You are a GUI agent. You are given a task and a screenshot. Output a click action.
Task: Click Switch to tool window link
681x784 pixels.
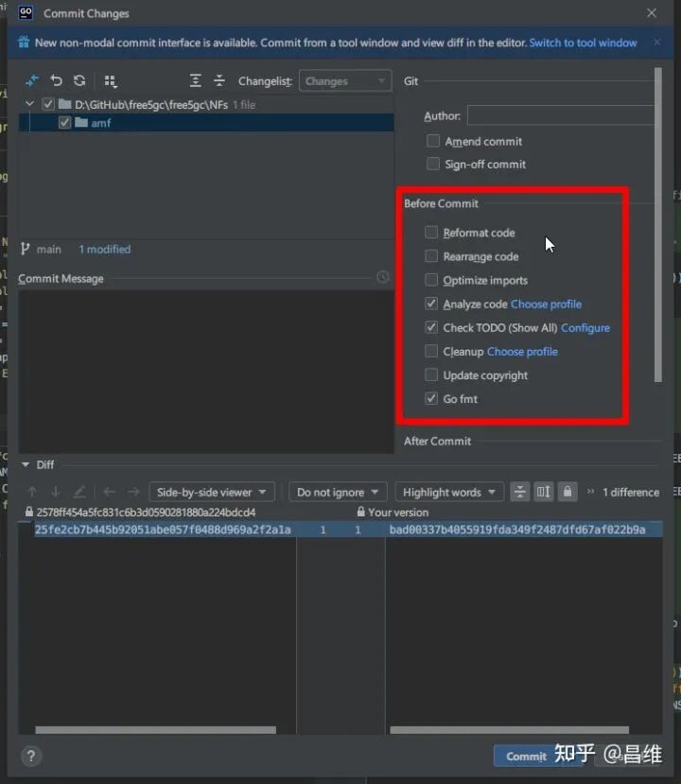[x=583, y=43]
